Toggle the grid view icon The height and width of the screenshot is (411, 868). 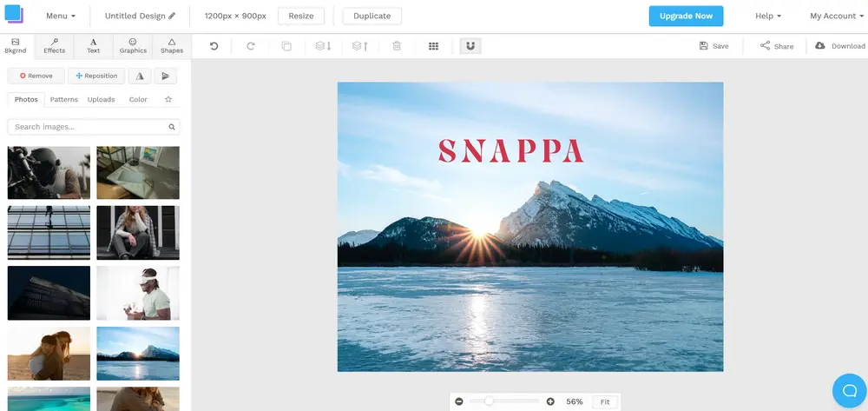(x=433, y=46)
